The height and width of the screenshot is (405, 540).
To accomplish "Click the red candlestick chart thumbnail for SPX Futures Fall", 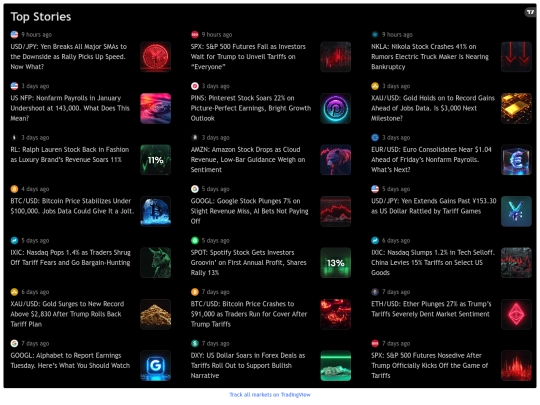I will tap(336, 57).
